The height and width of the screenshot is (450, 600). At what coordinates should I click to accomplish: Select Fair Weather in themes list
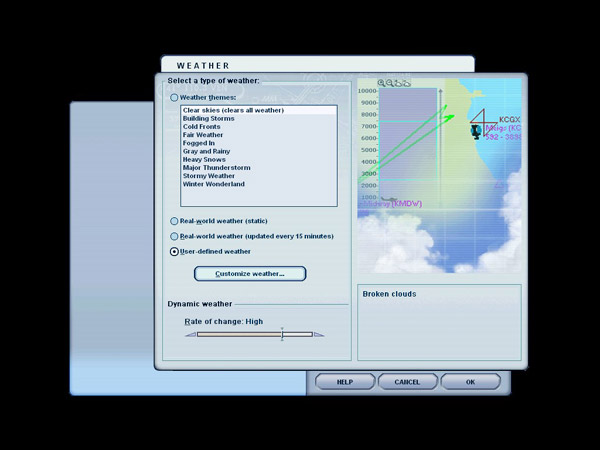203,135
